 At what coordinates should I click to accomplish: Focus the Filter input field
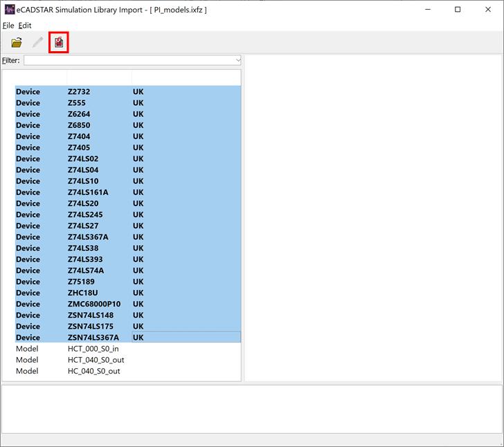[132, 60]
